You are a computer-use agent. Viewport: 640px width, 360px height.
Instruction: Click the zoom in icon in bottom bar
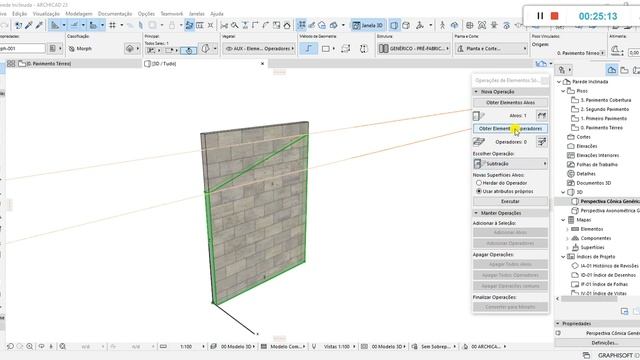[x=29, y=347]
